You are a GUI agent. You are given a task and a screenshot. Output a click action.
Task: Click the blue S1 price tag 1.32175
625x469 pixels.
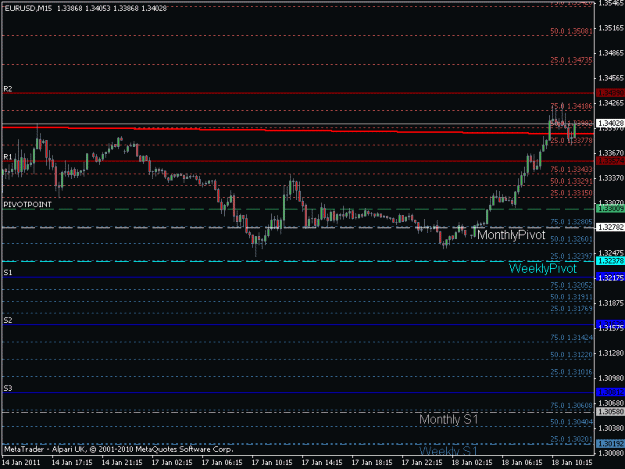point(610,278)
